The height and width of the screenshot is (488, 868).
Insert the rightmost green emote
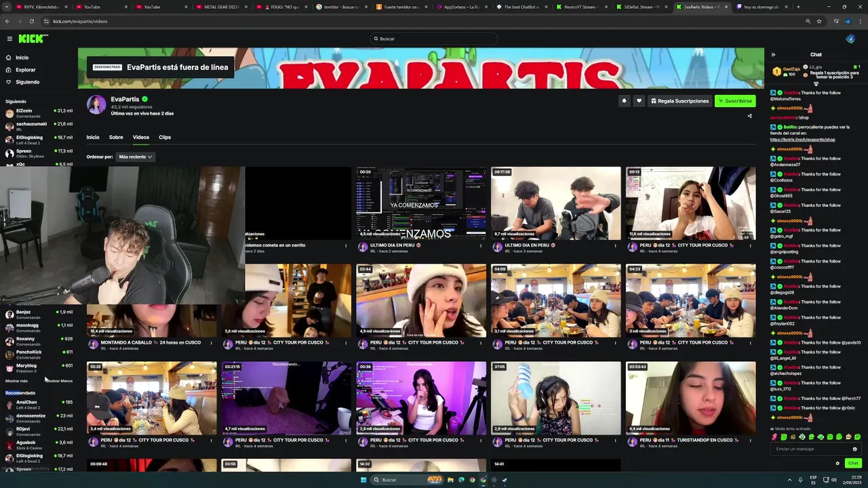[858, 437]
